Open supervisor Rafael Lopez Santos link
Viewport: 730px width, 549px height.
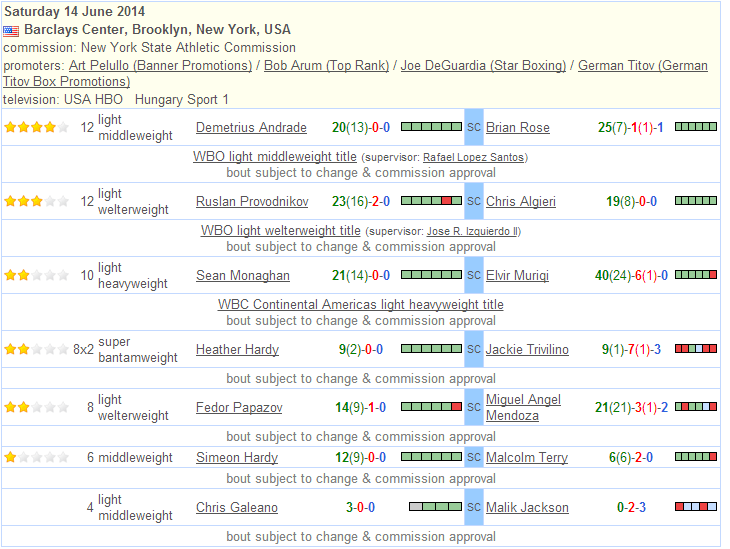[473, 157]
